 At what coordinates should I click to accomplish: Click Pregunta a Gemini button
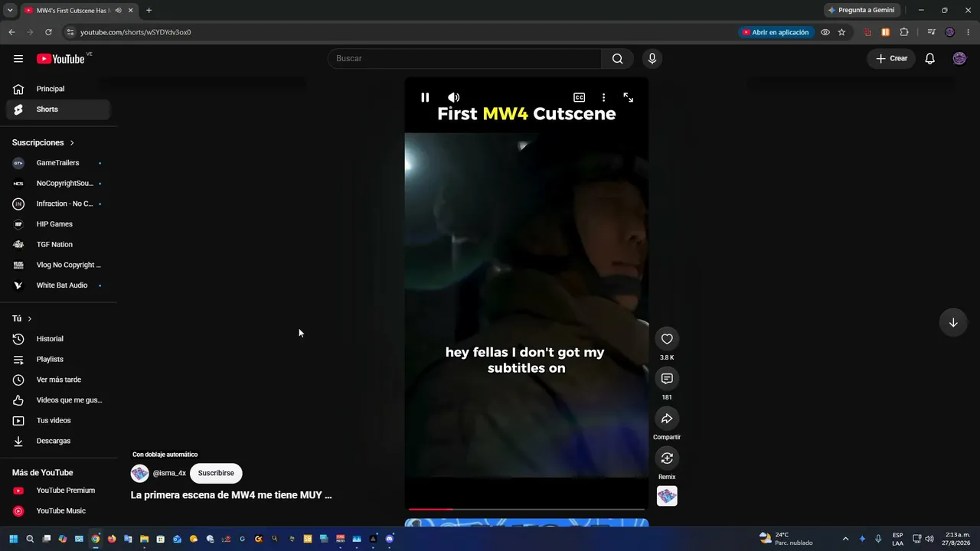click(861, 11)
